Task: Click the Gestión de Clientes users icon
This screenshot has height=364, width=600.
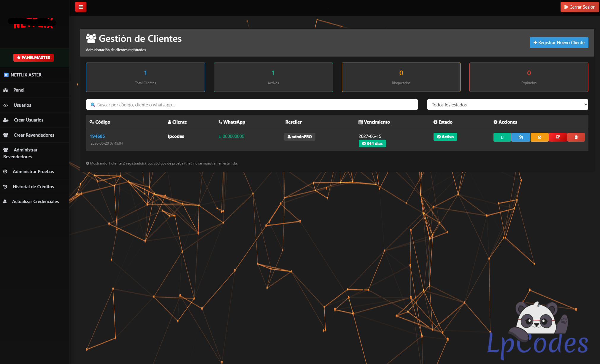Action: click(91, 39)
